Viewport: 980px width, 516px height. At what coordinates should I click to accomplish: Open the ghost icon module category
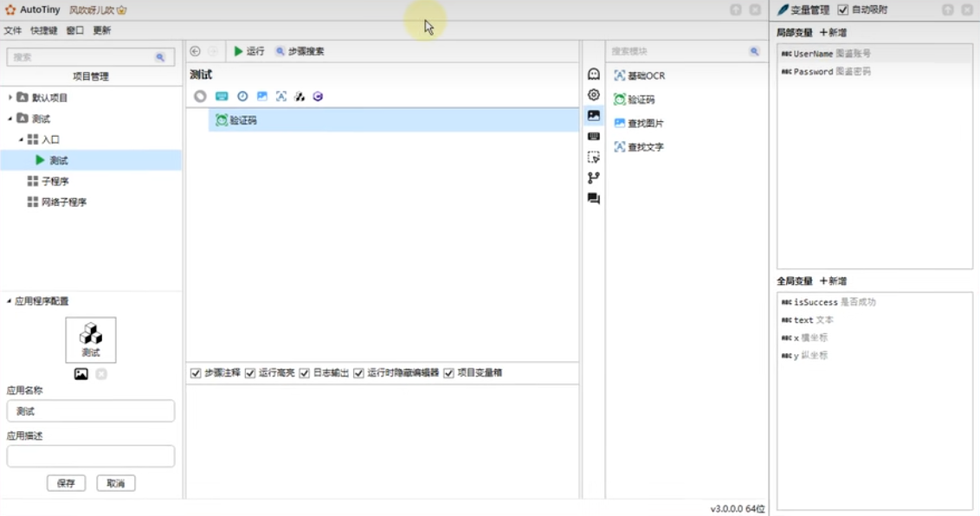tap(593, 74)
